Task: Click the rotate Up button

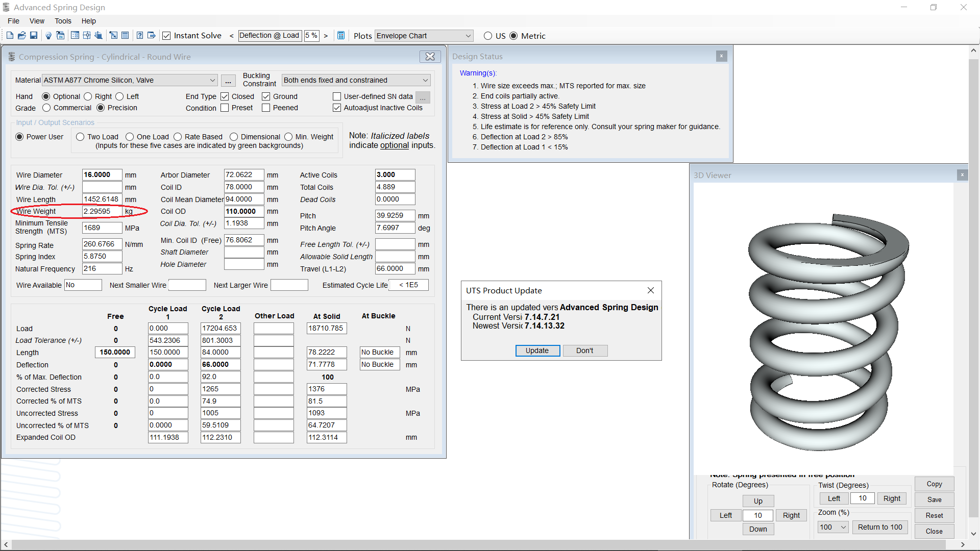Action: pos(758,501)
